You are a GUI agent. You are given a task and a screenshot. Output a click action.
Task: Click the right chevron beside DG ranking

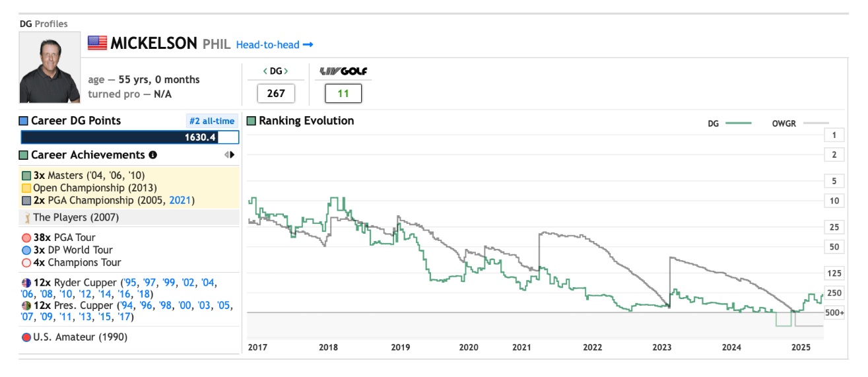click(x=286, y=71)
